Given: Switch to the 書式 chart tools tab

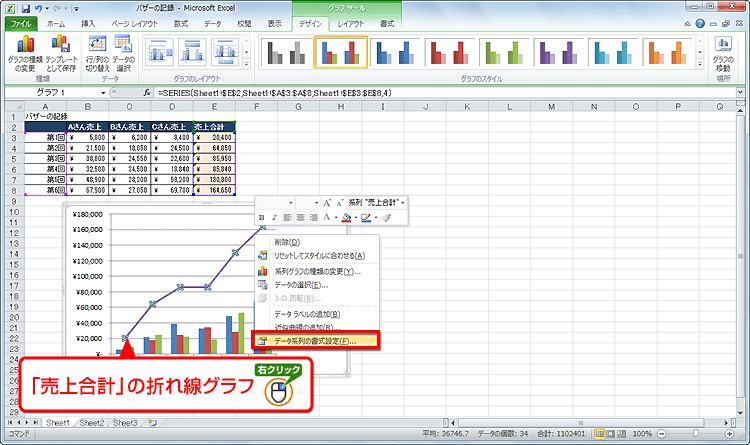Looking at the screenshot, I should coord(387,23).
